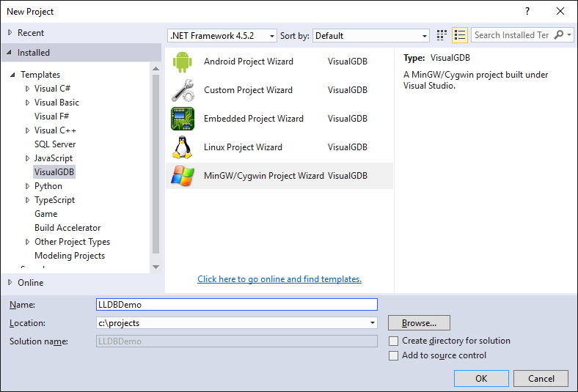Image resolution: width=578 pixels, height=392 pixels.
Task: Click the go online find templates link
Action: [279, 279]
